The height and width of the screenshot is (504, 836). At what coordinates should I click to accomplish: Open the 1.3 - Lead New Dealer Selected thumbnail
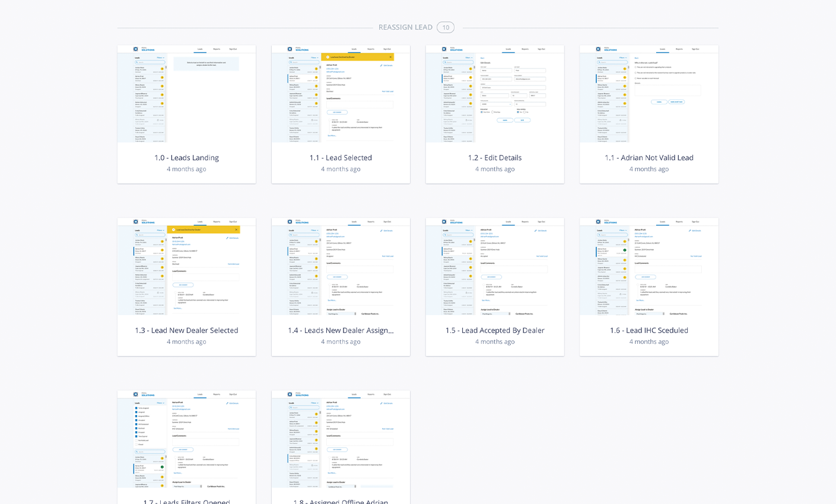pos(186,267)
